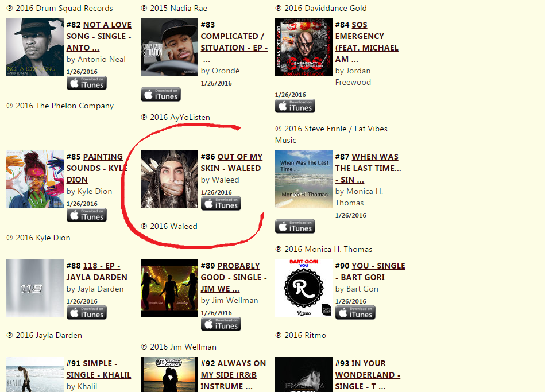545x392 pixels.
Task: Click iTunes download badge for Not A Love Song
Action: click(x=87, y=83)
